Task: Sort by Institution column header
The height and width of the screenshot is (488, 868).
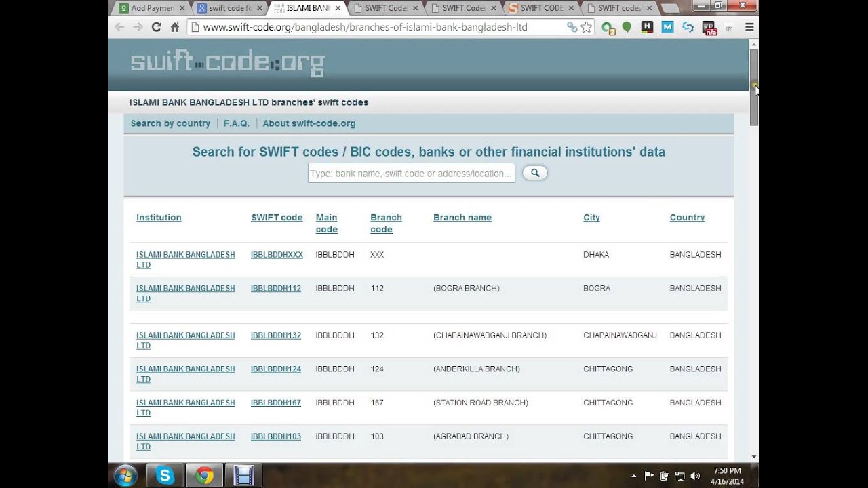Action: point(159,218)
